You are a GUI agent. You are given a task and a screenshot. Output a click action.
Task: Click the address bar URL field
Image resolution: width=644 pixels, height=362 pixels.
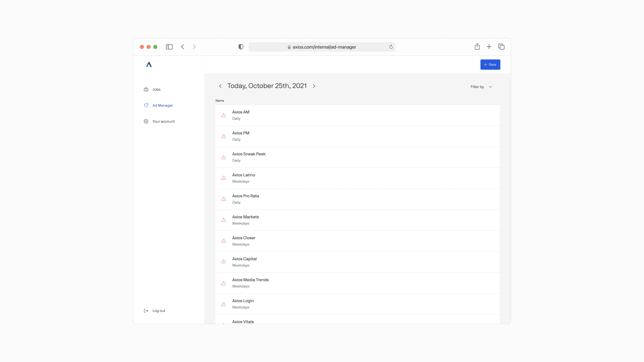(x=322, y=47)
